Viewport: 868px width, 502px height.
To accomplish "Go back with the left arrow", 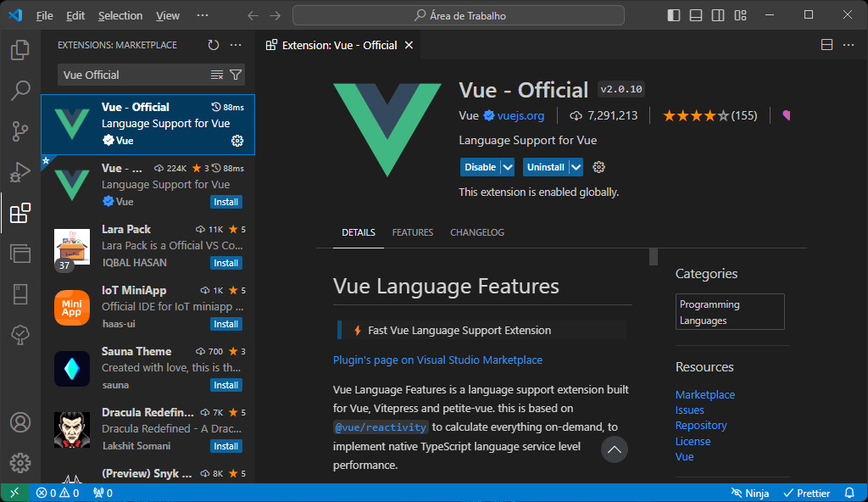I will click(x=253, y=15).
